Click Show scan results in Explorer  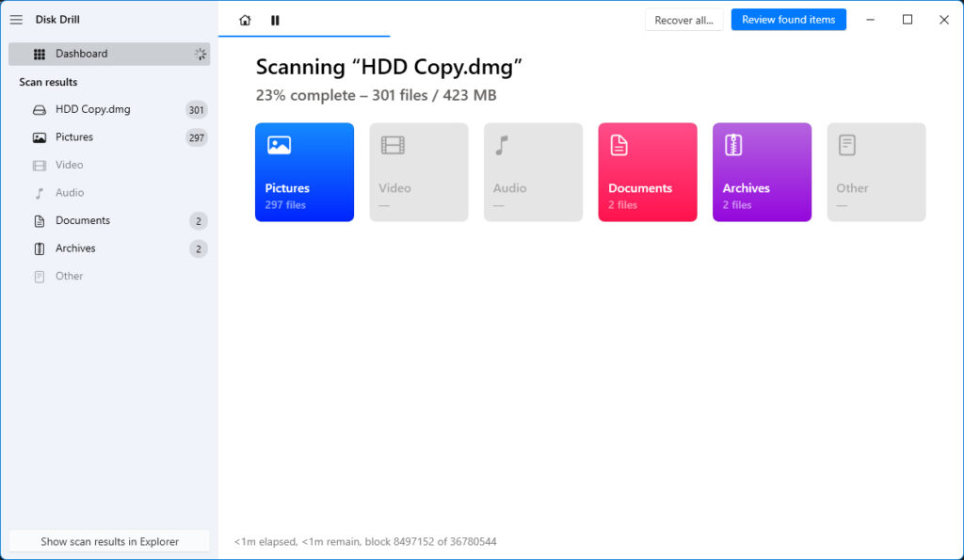(x=109, y=541)
